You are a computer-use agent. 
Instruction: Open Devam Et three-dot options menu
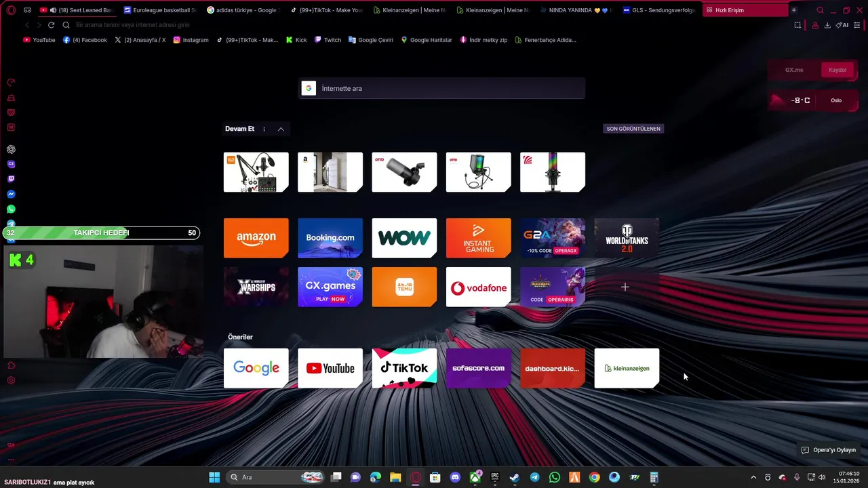[x=264, y=129]
